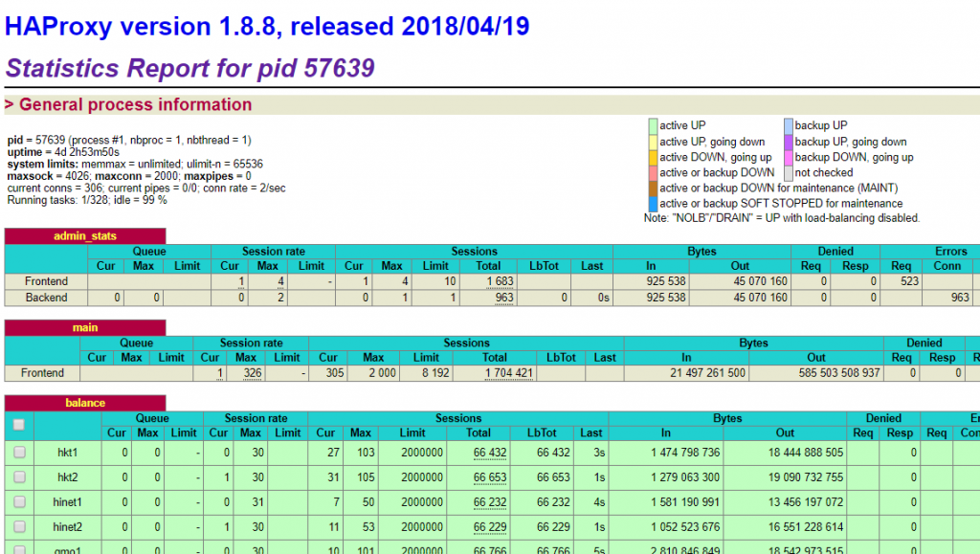980x554 pixels.
Task: Mark the hinet2 server checkbox
Action: pyautogui.click(x=19, y=526)
